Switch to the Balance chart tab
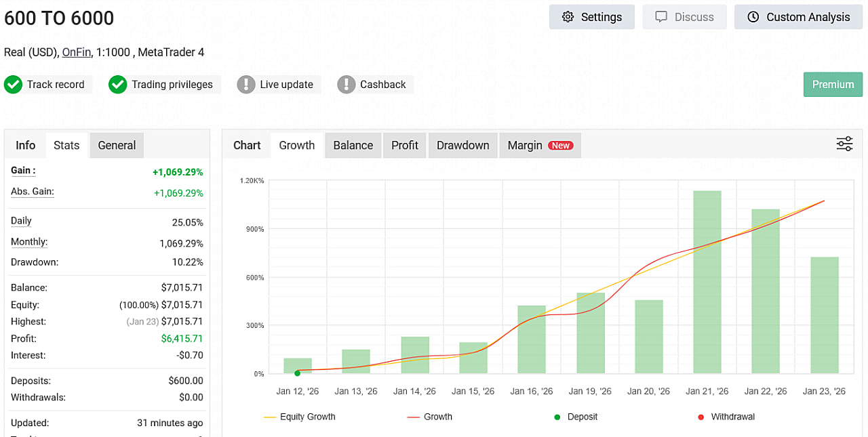This screenshot has width=868, height=437. click(353, 145)
